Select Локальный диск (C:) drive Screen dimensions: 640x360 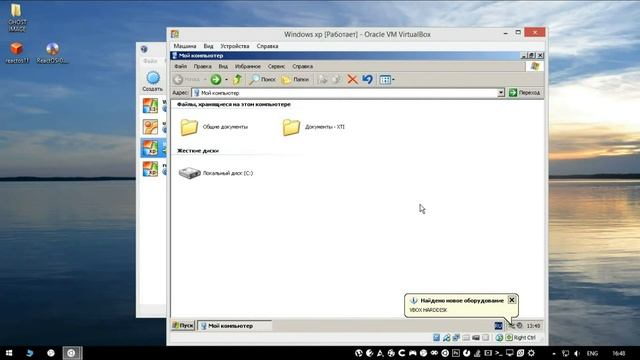coord(216,173)
